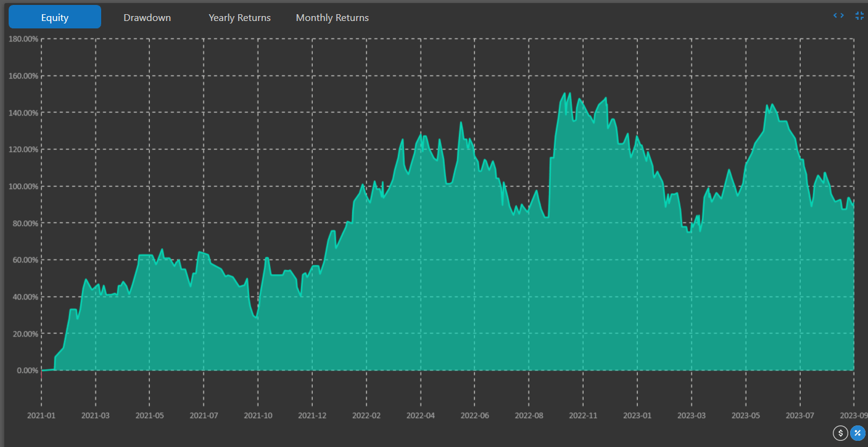This screenshot has height=447, width=868.
Task: Click the 180.00% y-axis label
Action: click(x=23, y=39)
